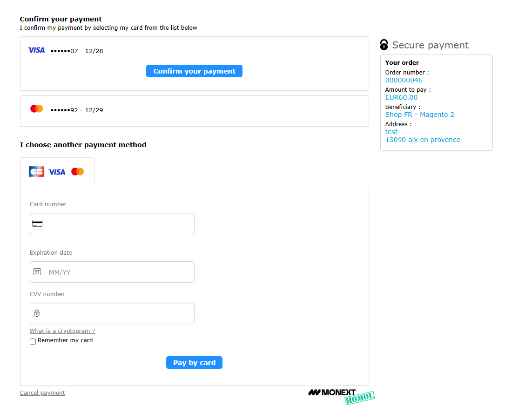
Task: Click into the MM/YY expiration date field
Action: point(119,272)
